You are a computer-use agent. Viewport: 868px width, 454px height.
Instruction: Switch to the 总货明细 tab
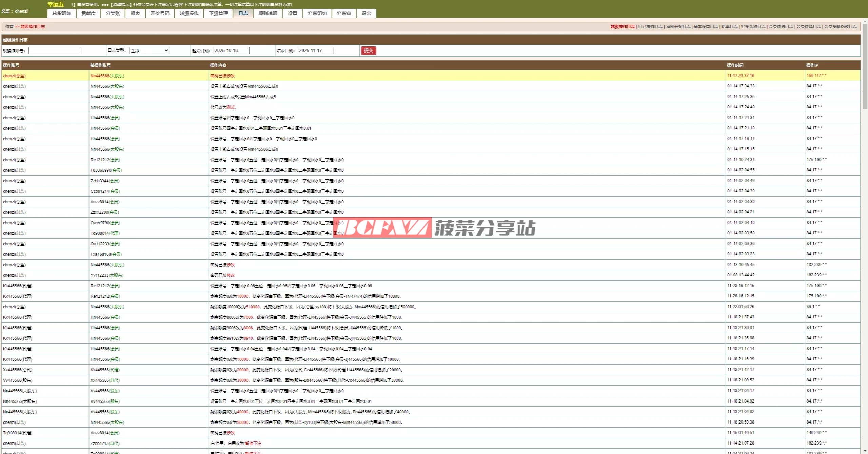click(62, 13)
